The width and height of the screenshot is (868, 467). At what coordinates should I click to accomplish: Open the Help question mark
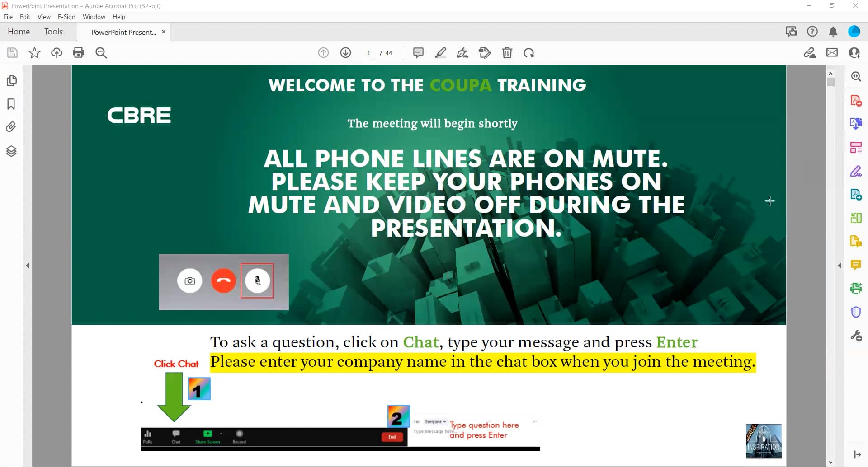pos(812,31)
